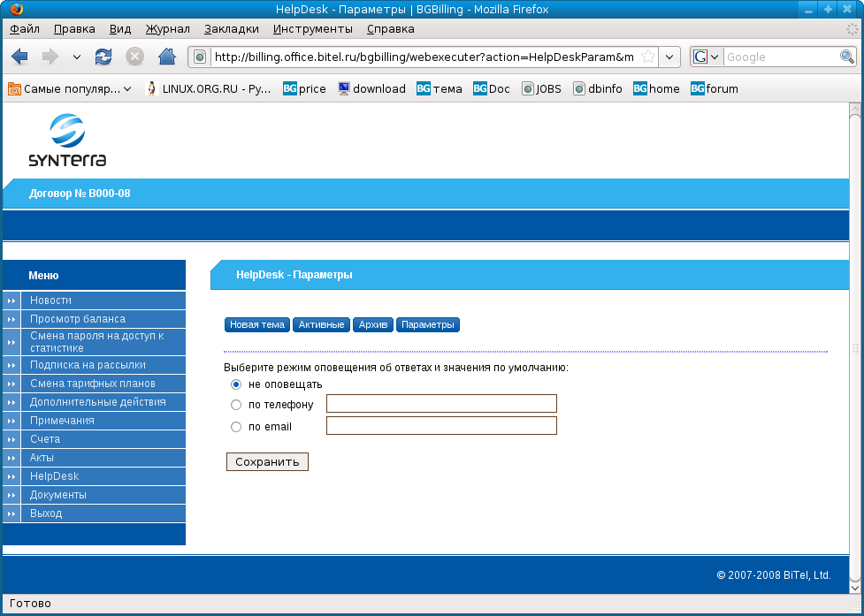
Task: Open the dbinfo bookmark
Action: point(598,88)
